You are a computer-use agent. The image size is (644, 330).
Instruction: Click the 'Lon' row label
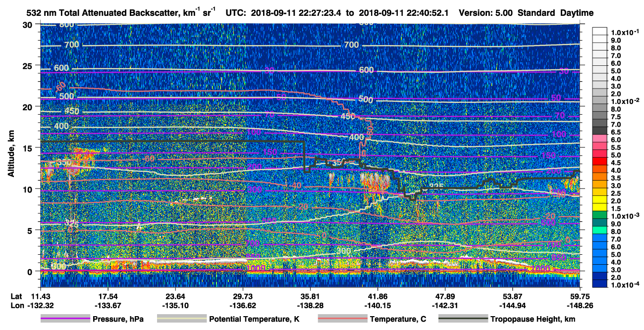click(x=16, y=305)
